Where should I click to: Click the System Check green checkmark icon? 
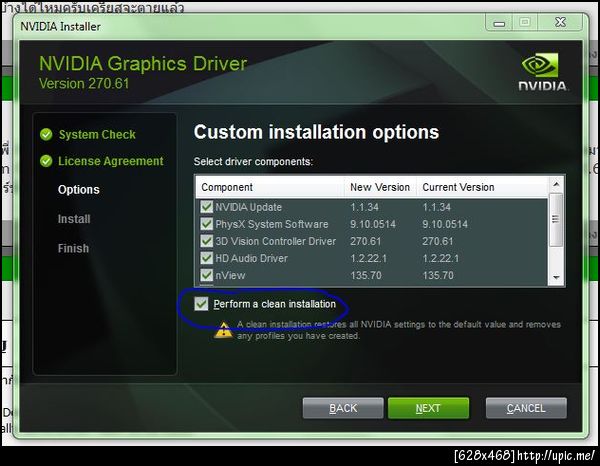click(x=46, y=134)
